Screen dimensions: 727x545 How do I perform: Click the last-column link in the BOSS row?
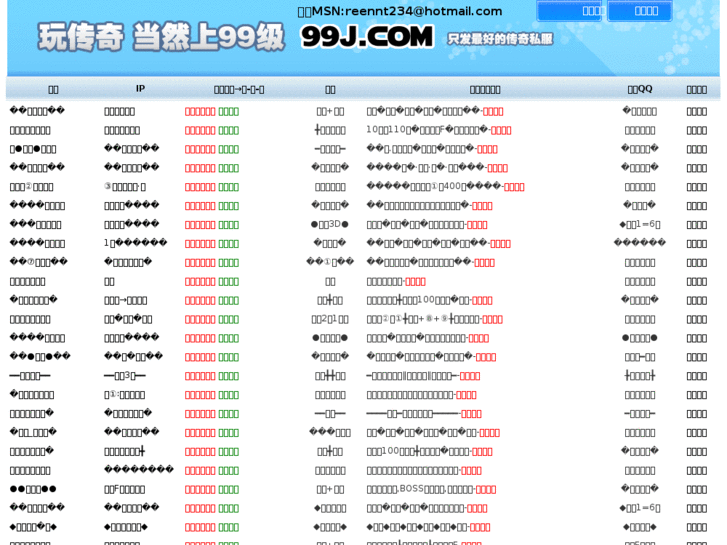(696, 489)
